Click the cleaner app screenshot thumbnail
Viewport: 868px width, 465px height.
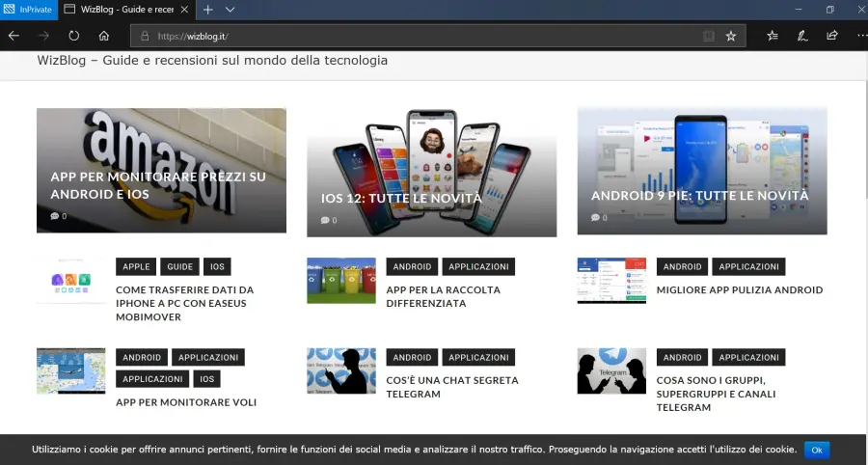[611, 280]
